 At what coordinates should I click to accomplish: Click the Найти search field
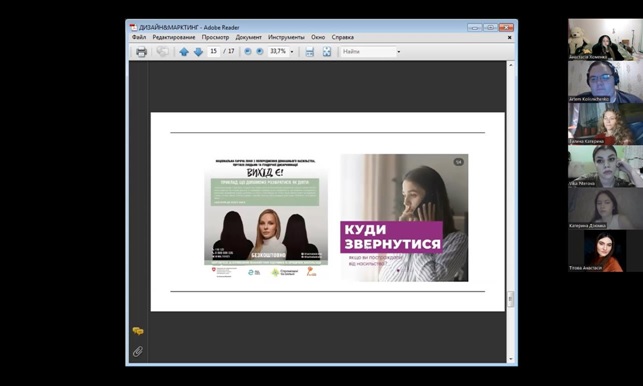tap(368, 52)
